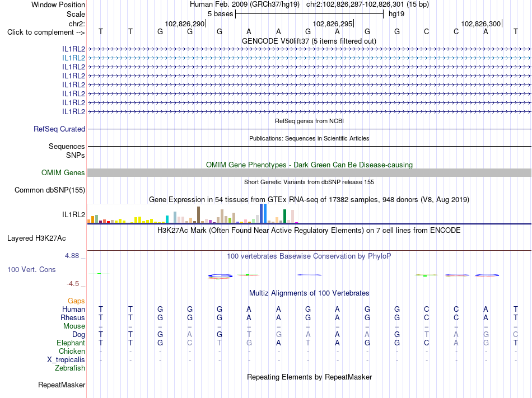Open the 100 Vert. Cons track label
This screenshot has width=532, height=398.
[x=31, y=269]
